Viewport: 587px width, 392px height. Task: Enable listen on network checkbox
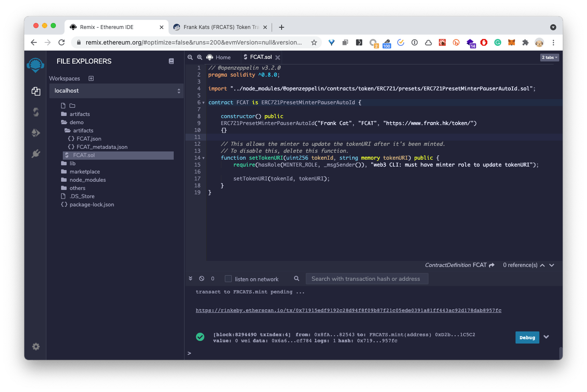tap(228, 279)
